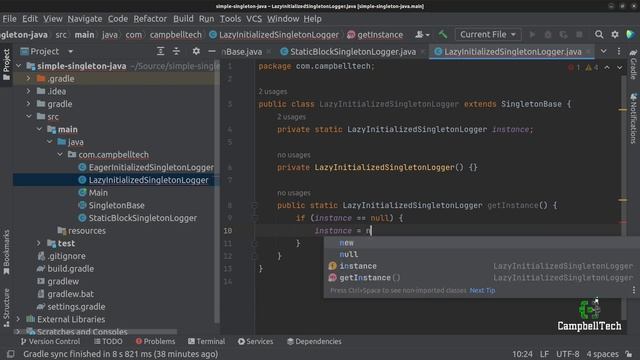
Task: Collapse the main folder
Action: coord(39,129)
